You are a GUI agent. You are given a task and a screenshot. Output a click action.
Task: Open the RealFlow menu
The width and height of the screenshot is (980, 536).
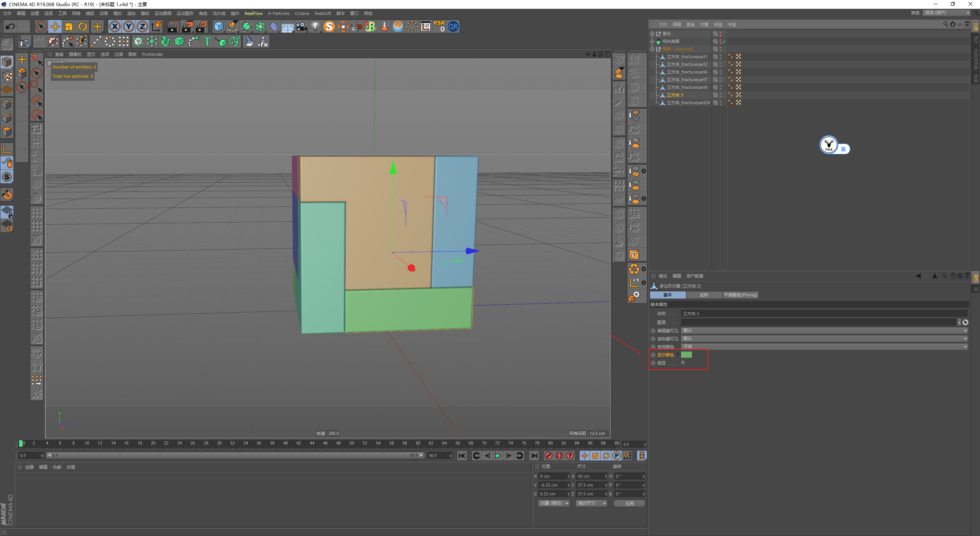click(253, 13)
